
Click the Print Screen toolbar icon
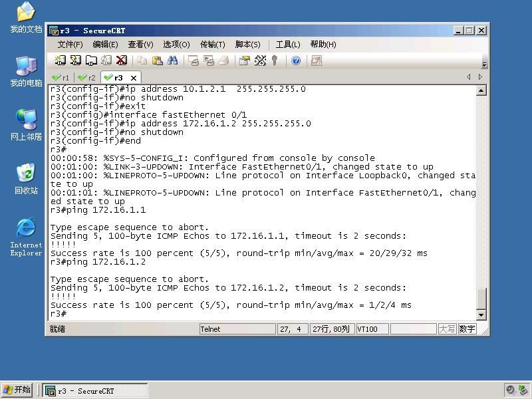click(194, 61)
